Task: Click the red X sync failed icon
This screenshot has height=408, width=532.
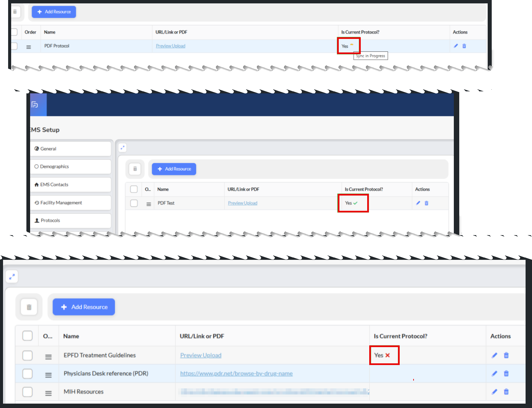Action: tap(387, 355)
